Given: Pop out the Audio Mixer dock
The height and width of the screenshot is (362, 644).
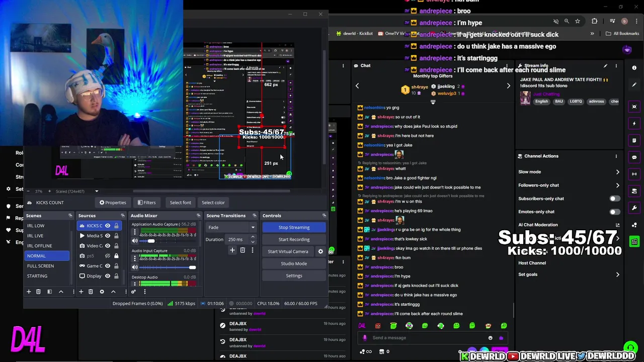Looking at the screenshot, I should [198, 216].
